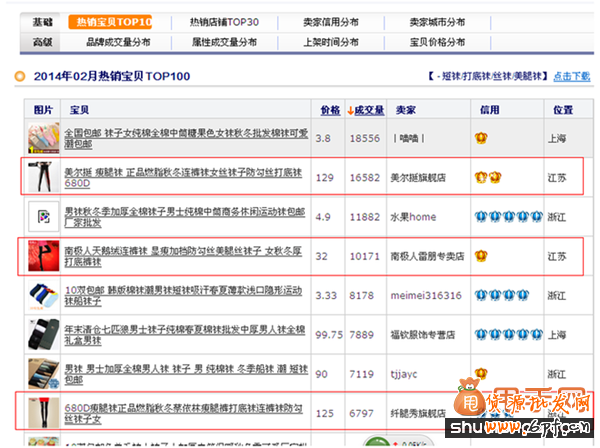600x448 pixels.
Task: Click red thumbnail of 南极人 tights item
Action: tap(44, 256)
